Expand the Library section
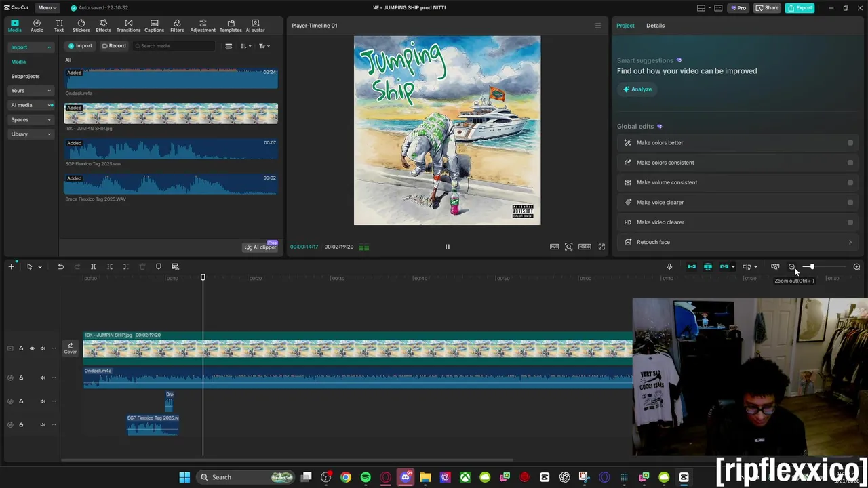This screenshot has width=868, height=488. pyautogui.click(x=49, y=134)
